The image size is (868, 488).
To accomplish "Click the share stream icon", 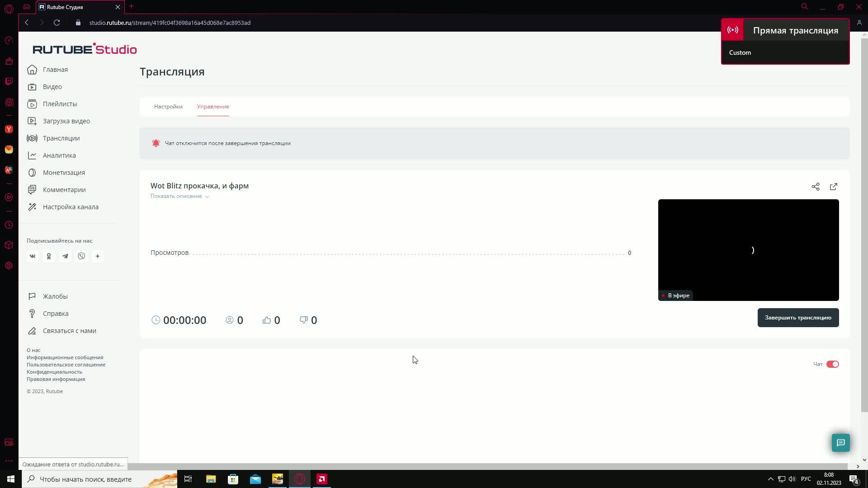I will coord(815,187).
